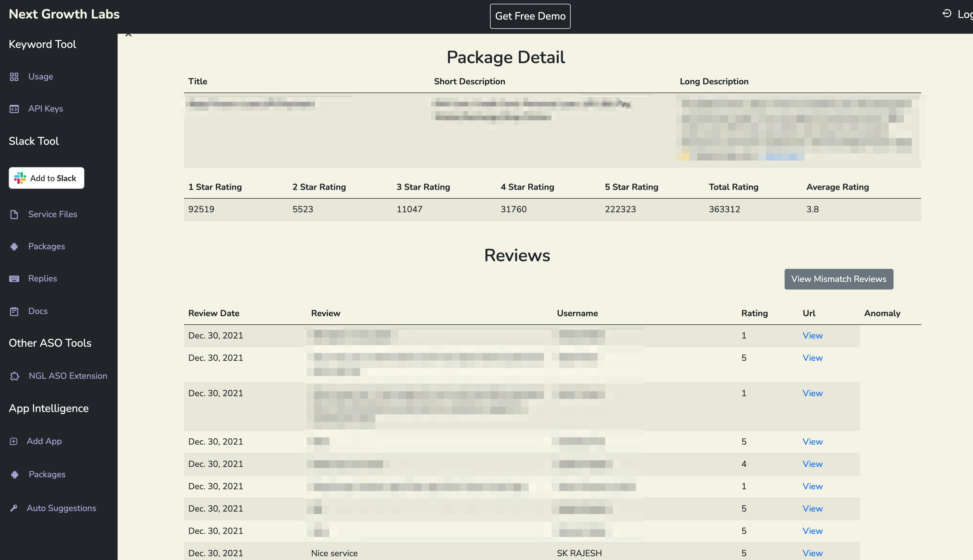This screenshot has width=973, height=560.
Task: Open Docs using the calendar icon
Action: pos(15,311)
